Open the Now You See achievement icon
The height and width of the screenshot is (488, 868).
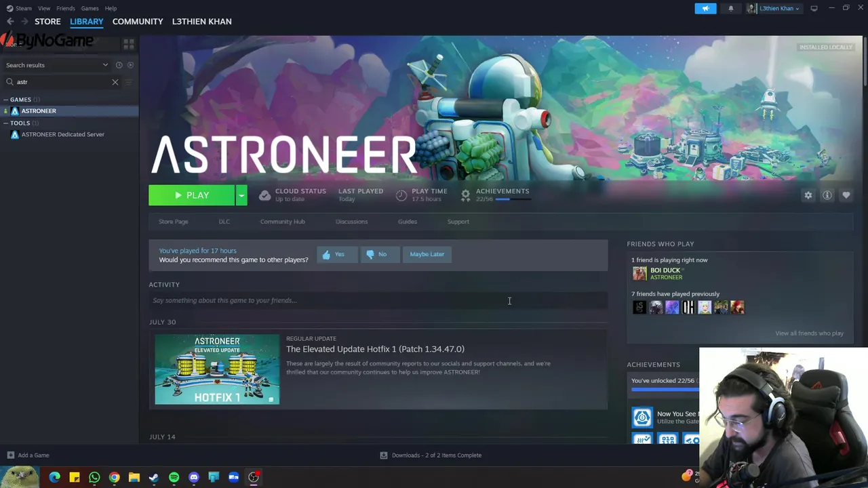point(642,417)
